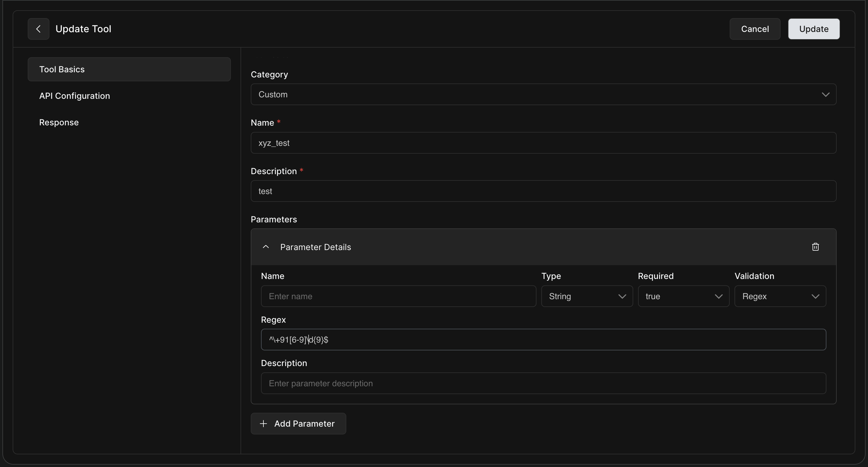868x467 pixels.
Task: Click the back arrow icon beside Update Tool
Action: [x=38, y=29]
